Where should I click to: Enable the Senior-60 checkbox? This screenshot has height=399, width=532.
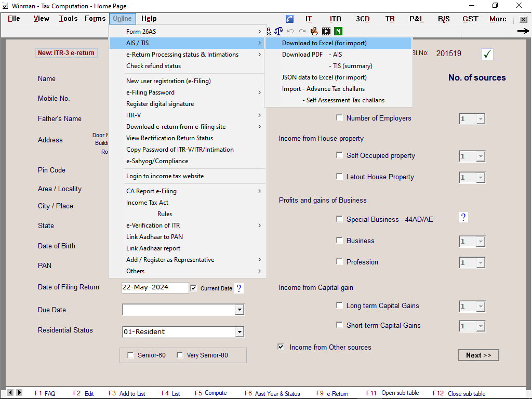tap(131, 355)
